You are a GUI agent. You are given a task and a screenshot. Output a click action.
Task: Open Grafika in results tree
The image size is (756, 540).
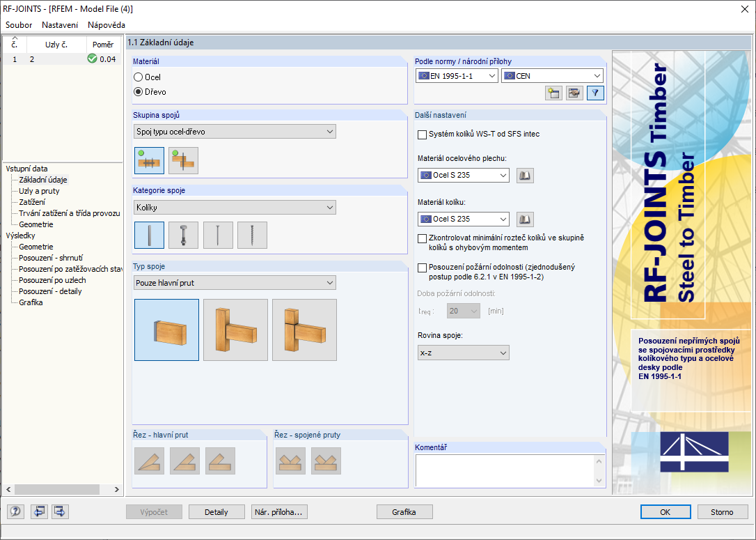(31, 302)
